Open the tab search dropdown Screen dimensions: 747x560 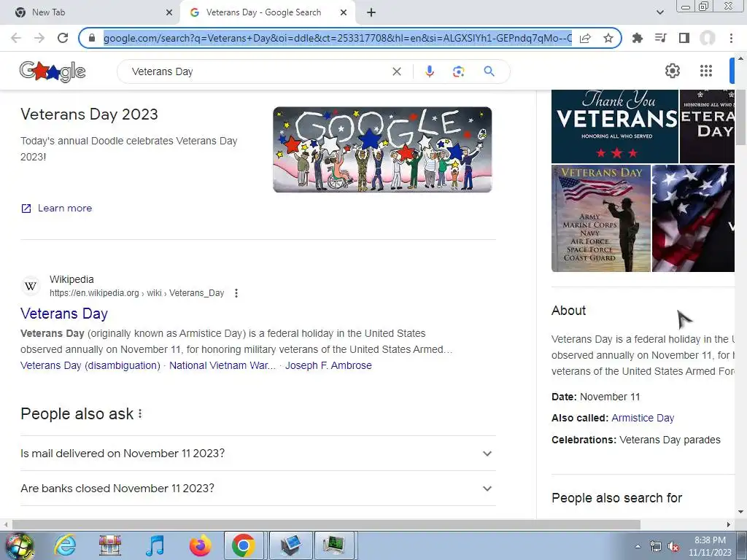point(659,12)
